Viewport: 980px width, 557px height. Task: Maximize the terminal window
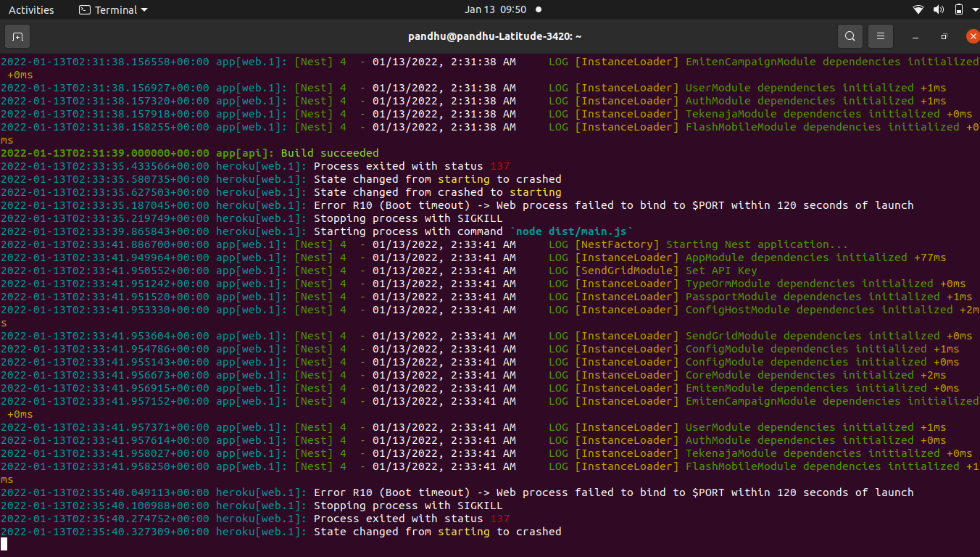point(944,36)
